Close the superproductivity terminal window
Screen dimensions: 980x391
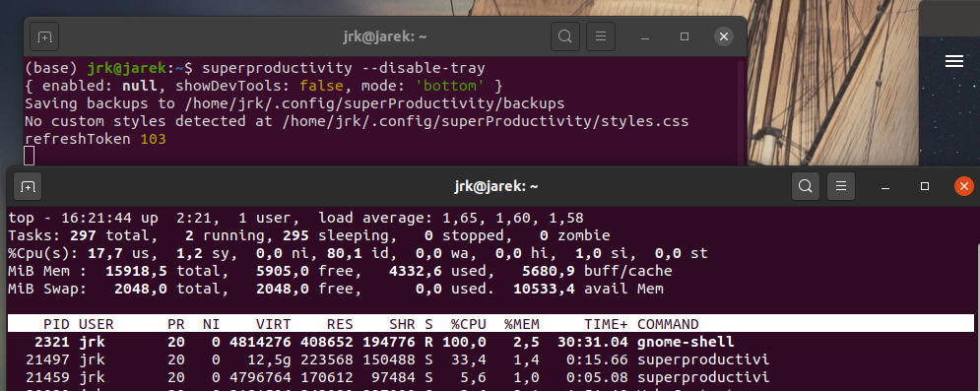[x=724, y=36]
